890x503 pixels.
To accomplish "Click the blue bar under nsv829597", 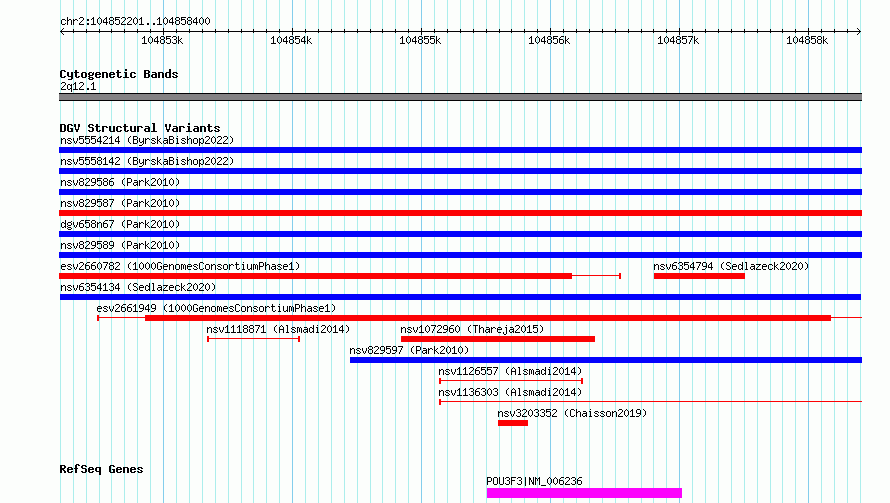I will click(x=606, y=360).
